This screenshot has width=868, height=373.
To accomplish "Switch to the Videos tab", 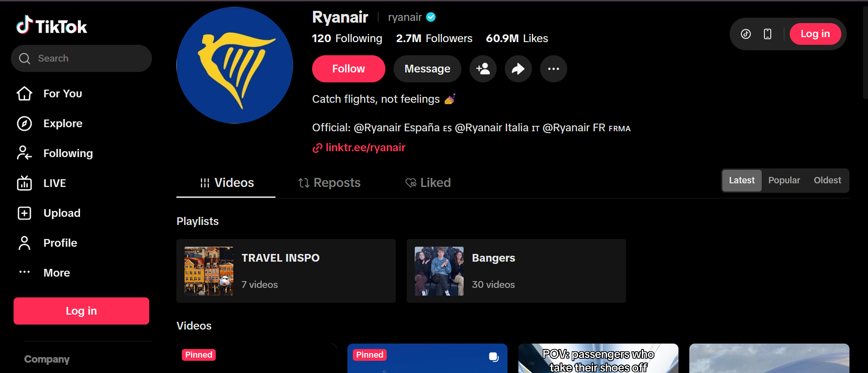I will (x=226, y=183).
